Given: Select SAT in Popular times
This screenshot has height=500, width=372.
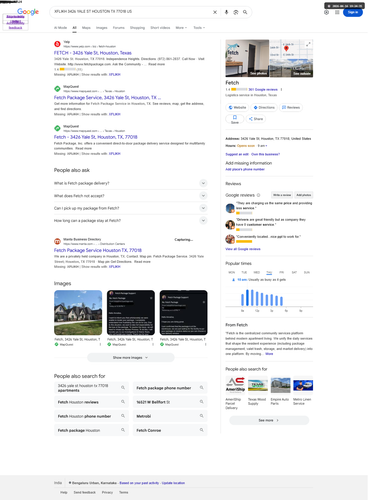Looking at the screenshot, I should pyautogui.click(x=294, y=272).
